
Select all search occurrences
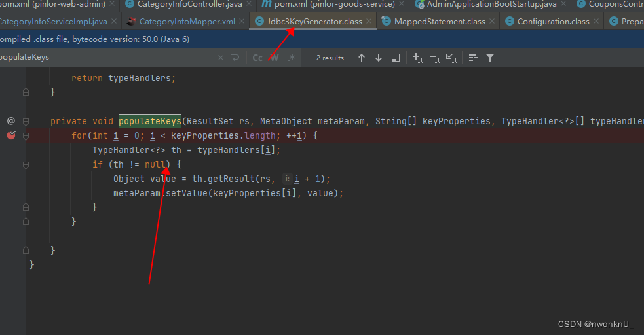pos(451,58)
